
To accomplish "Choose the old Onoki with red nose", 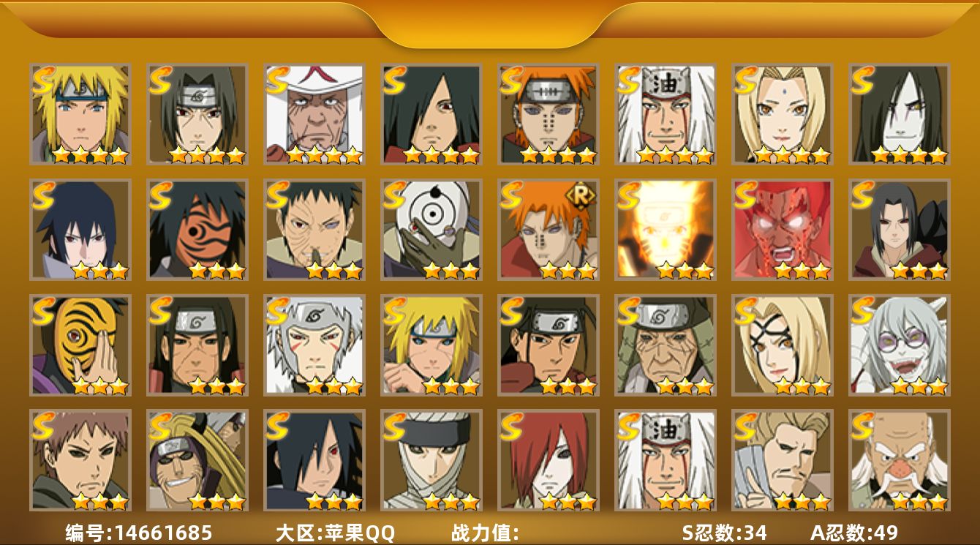I will click(899, 460).
